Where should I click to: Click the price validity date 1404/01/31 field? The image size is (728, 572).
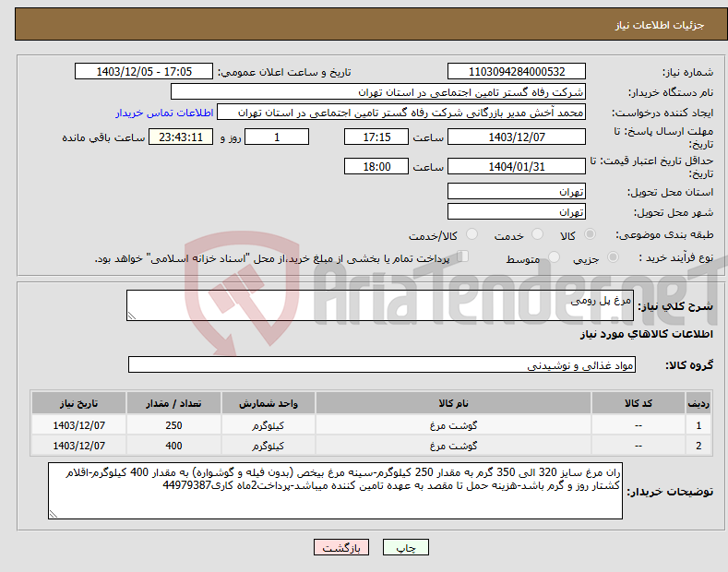coord(517,166)
